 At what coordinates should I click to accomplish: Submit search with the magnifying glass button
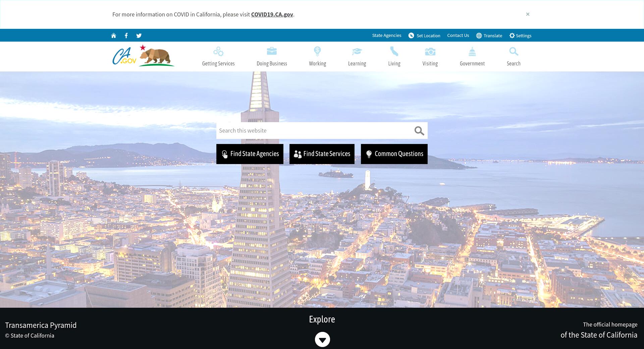(419, 131)
